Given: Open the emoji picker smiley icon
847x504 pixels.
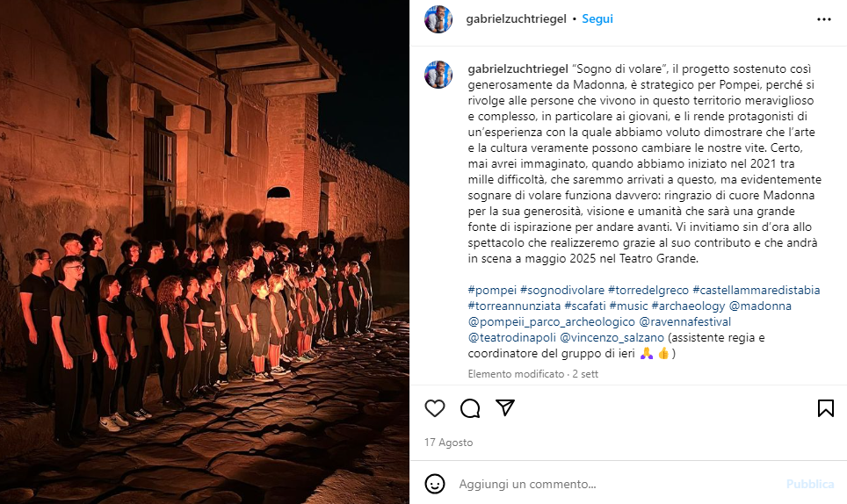Looking at the screenshot, I should (435, 484).
